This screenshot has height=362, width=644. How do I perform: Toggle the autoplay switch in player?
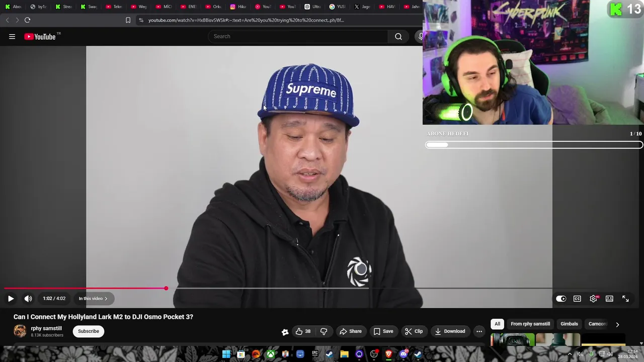[561, 299]
